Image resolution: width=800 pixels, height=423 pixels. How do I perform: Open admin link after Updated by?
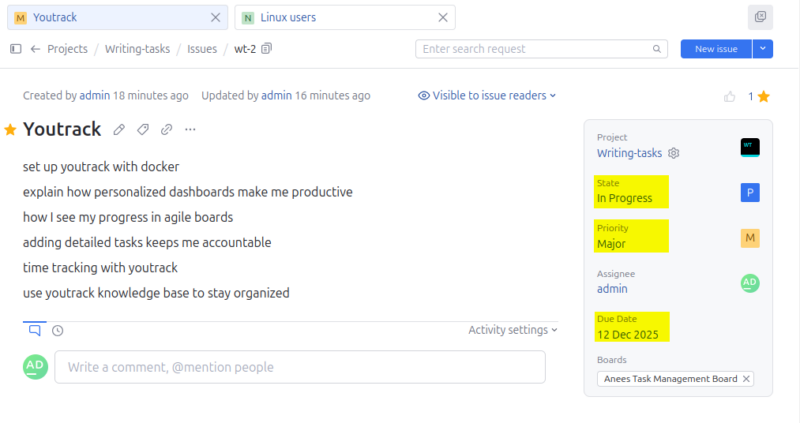(277, 95)
